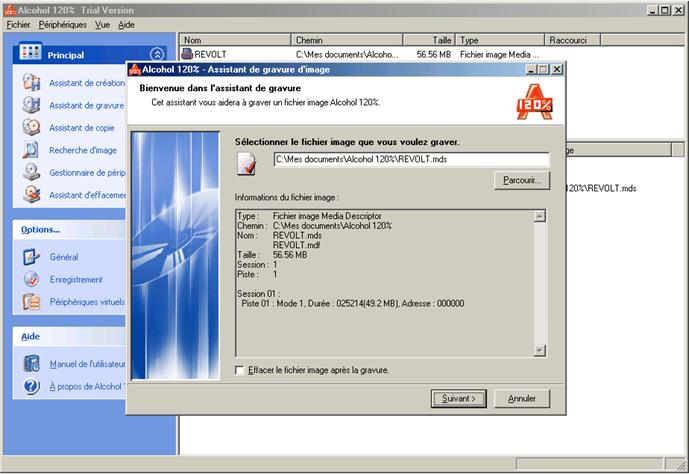Select the 56.56 MB size cell

tap(434, 54)
